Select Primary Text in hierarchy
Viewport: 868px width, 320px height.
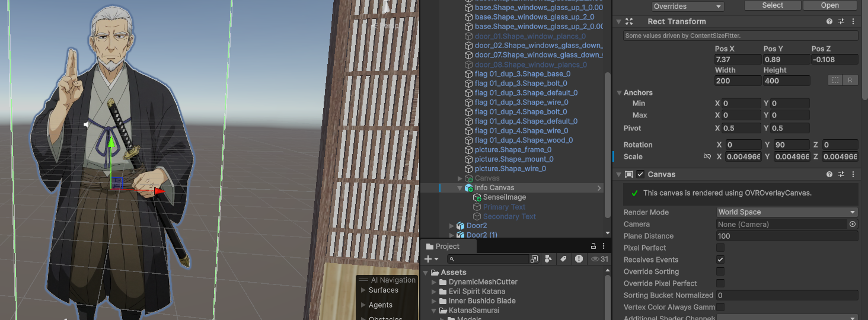pyautogui.click(x=504, y=207)
